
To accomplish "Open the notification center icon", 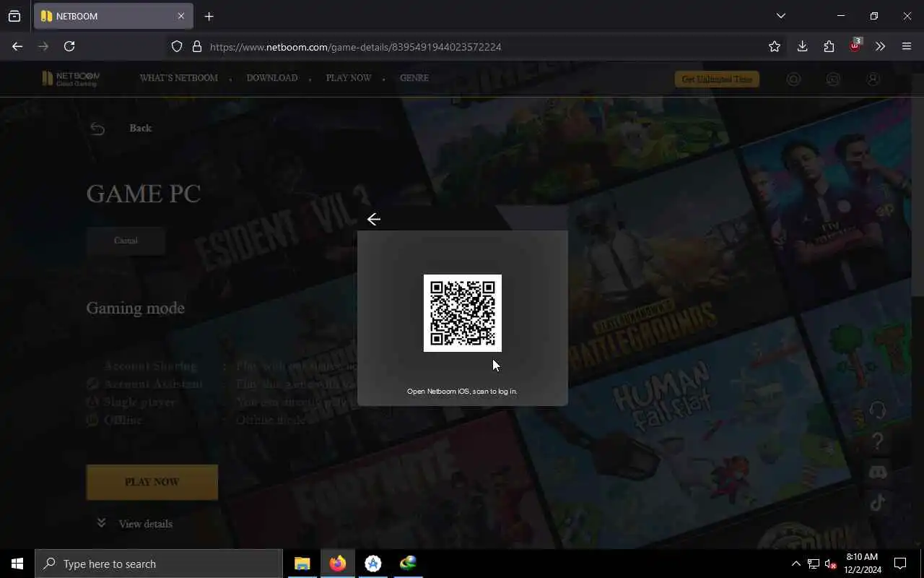I will (900, 564).
